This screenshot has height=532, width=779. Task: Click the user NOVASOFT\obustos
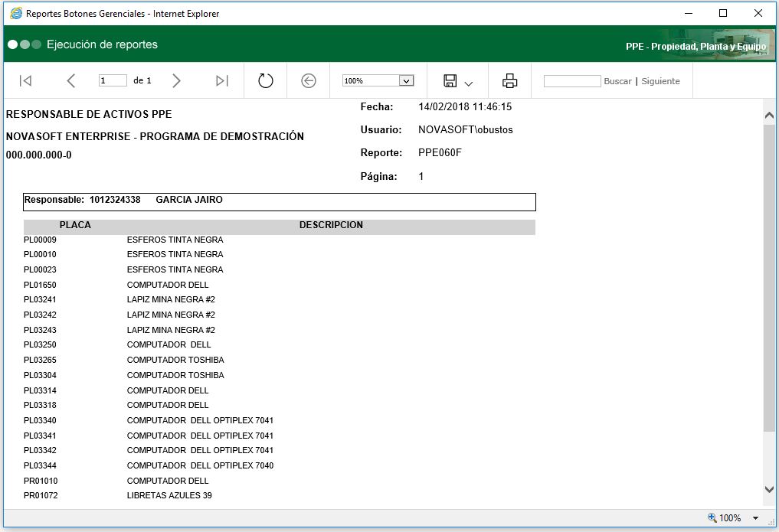tap(466, 129)
